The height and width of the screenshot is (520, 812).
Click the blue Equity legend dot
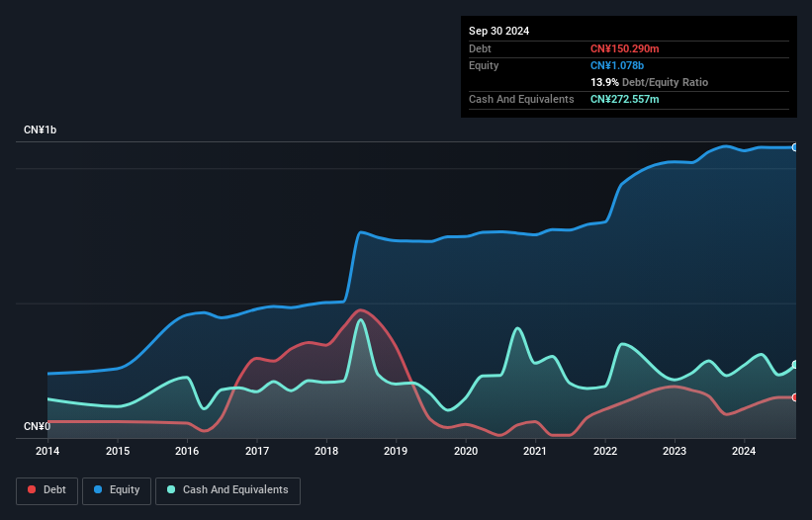[98, 489]
